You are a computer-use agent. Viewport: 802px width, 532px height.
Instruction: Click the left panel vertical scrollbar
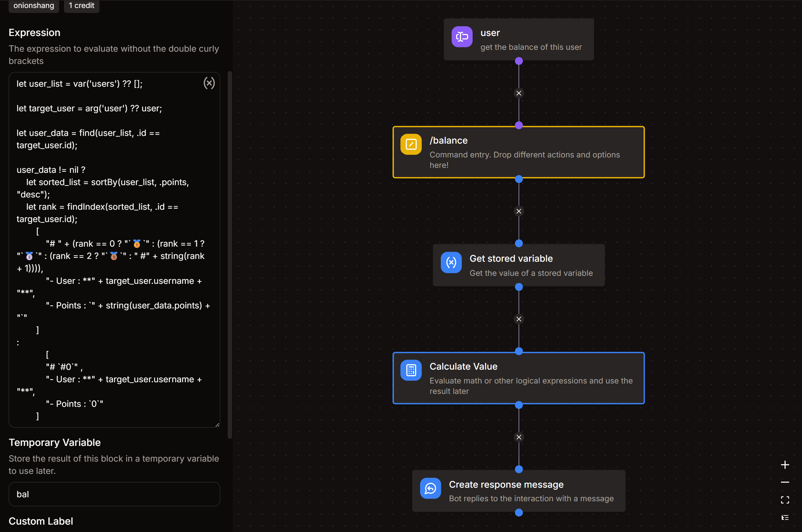click(x=230, y=254)
